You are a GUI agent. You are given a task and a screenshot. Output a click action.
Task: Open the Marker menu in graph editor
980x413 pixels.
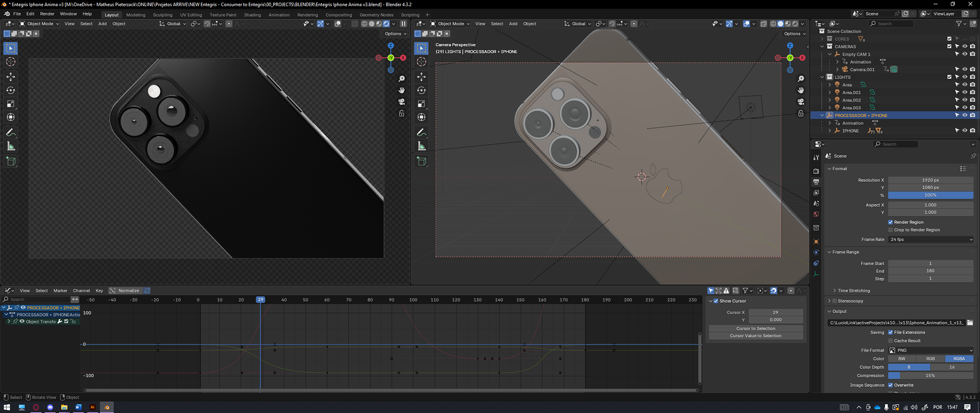click(60, 291)
